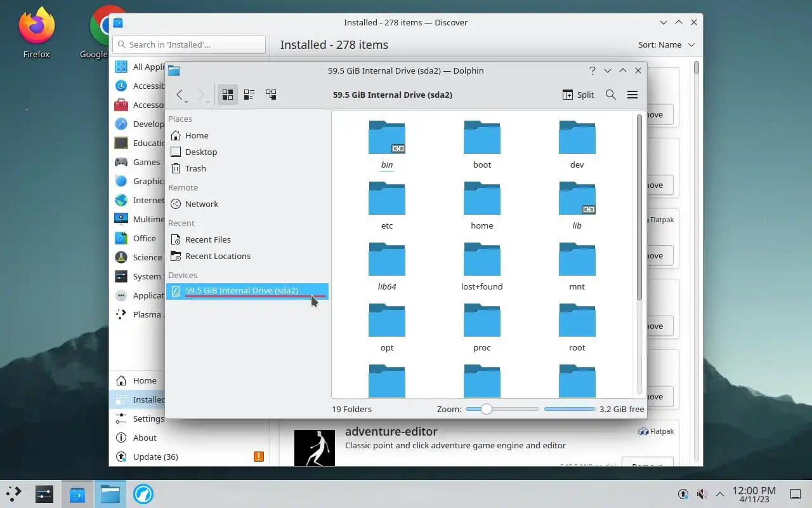
Task: Open clock showing 12:00 PM
Action: tap(754, 494)
